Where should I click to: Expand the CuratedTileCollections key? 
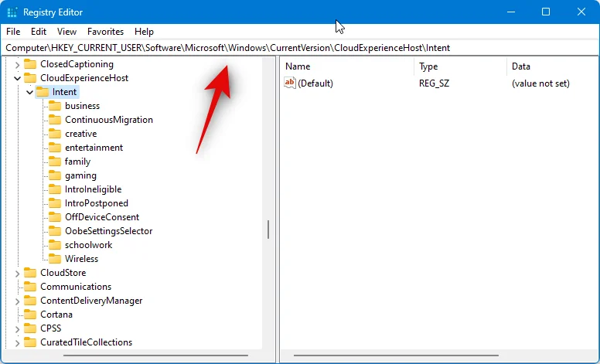click(x=17, y=342)
